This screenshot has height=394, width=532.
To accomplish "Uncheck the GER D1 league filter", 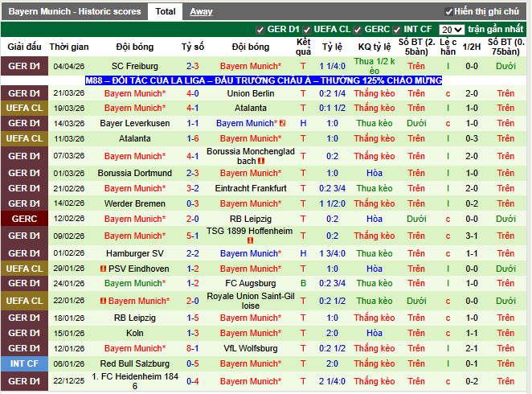I will tap(260, 30).
